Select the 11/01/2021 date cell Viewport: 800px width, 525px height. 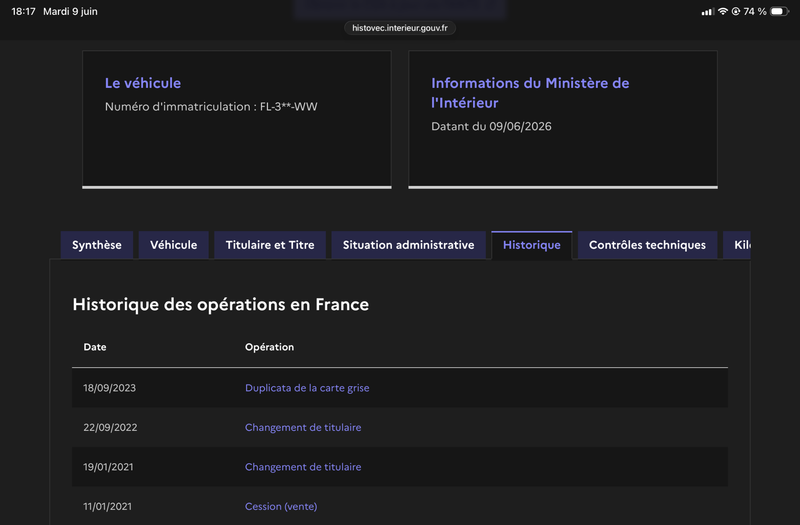(x=108, y=507)
